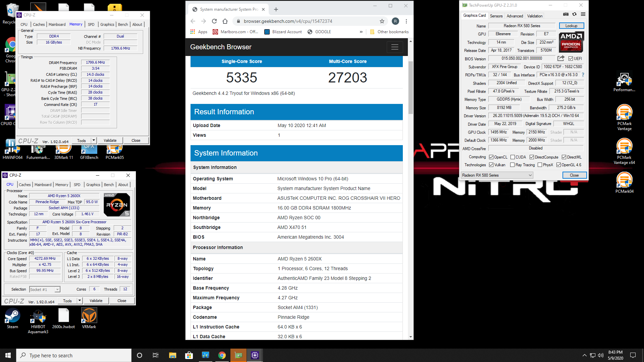The height and width of the screenshot is (362, 644).
Task: Switch to Advanced tab in GPU-Z
Action: coord(515,16)
